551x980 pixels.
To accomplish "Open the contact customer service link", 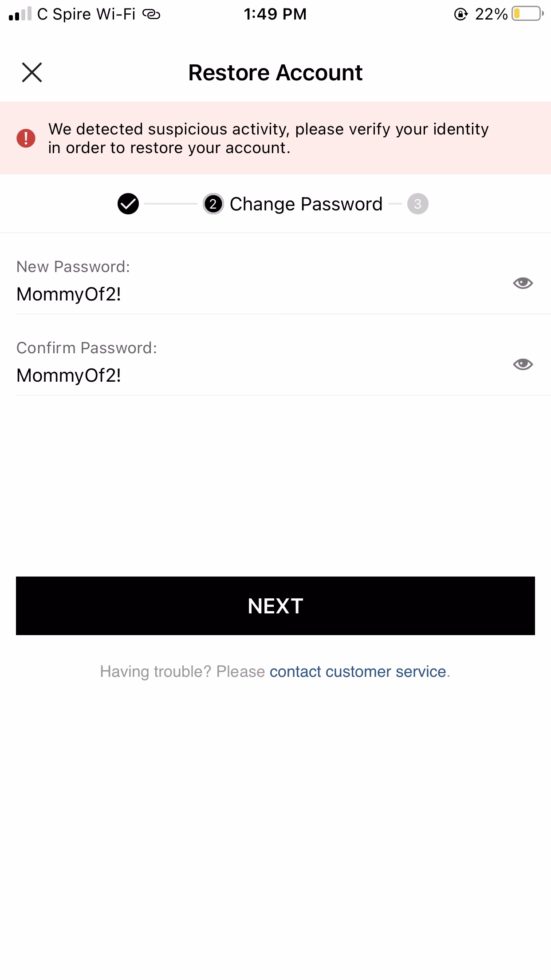I will click(x=358, y=672).
